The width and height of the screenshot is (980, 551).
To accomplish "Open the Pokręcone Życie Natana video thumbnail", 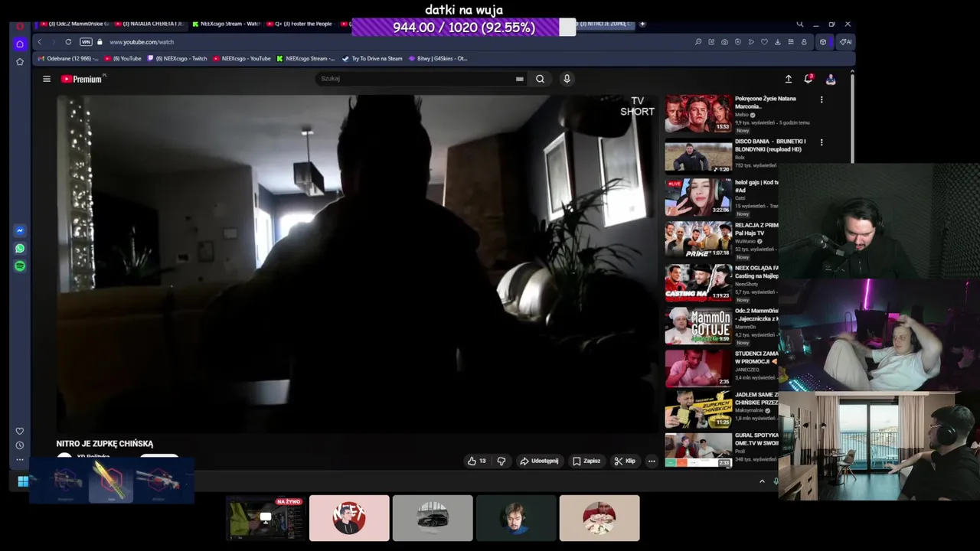I will click(x=698, y=113).
